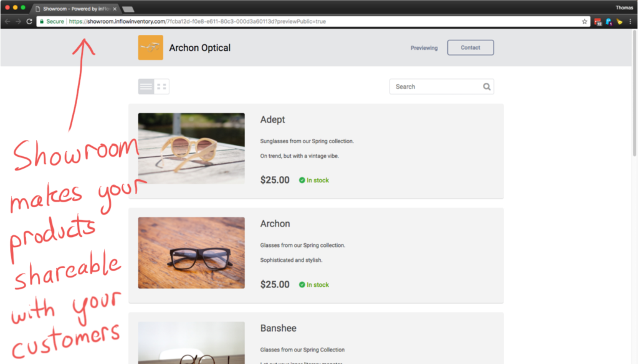Open Chrome three-dot menu

coord(631,22)
